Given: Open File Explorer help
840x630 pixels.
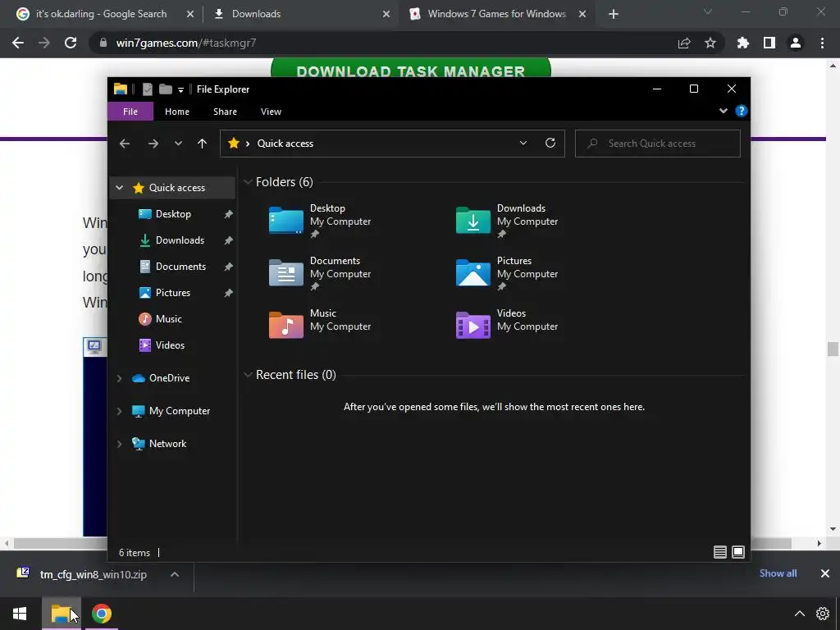Looking at the screenshot, I should tap(742, 111).
